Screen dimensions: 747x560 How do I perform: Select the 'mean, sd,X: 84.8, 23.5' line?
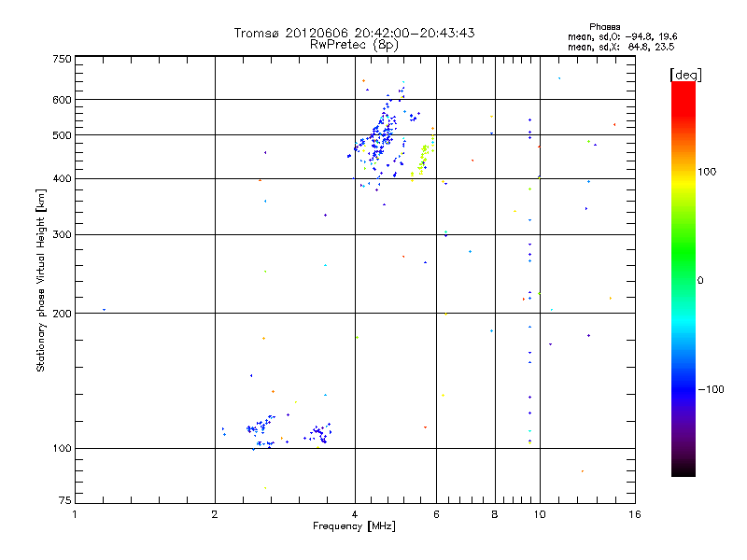pos(621,47)
